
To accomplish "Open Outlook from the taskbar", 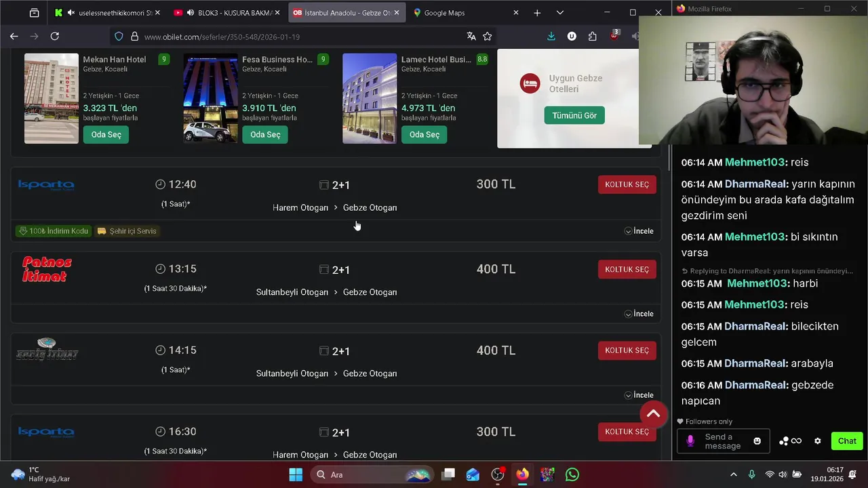I will point(473,474).
